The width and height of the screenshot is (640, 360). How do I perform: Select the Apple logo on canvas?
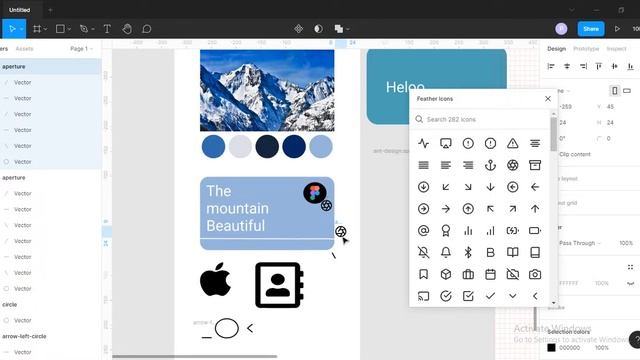[216, 279]
